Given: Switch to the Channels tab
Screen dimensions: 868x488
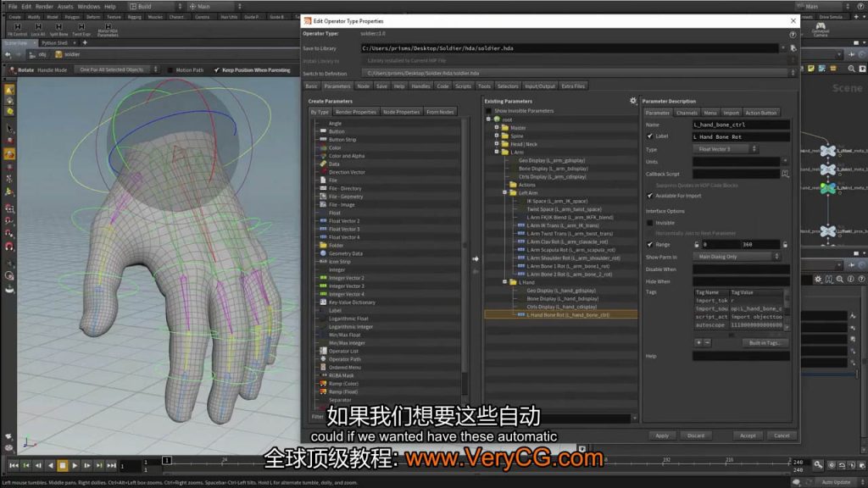Looking at the screenshot, I should 687,113.
